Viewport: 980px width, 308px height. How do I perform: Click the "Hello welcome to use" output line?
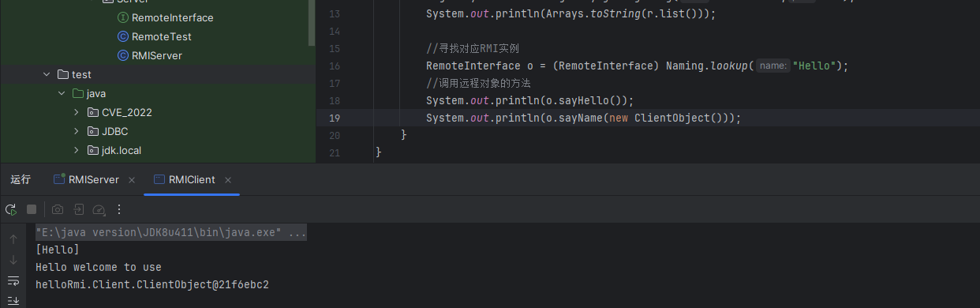pyautogui.click(x=99, y=267)
